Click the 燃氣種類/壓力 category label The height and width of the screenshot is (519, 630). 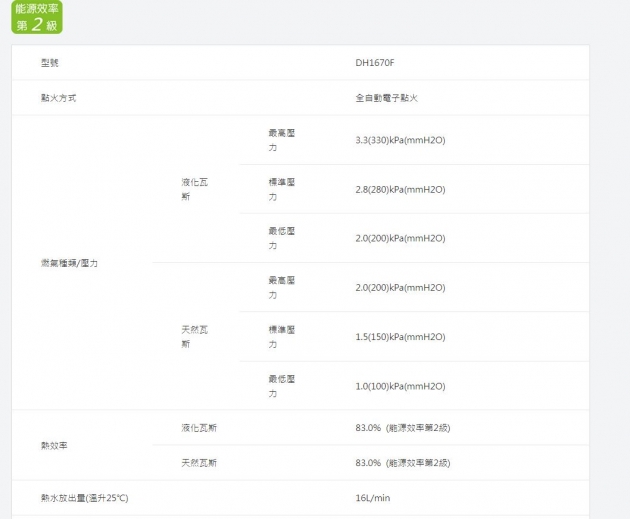click(x=69, y=263)
